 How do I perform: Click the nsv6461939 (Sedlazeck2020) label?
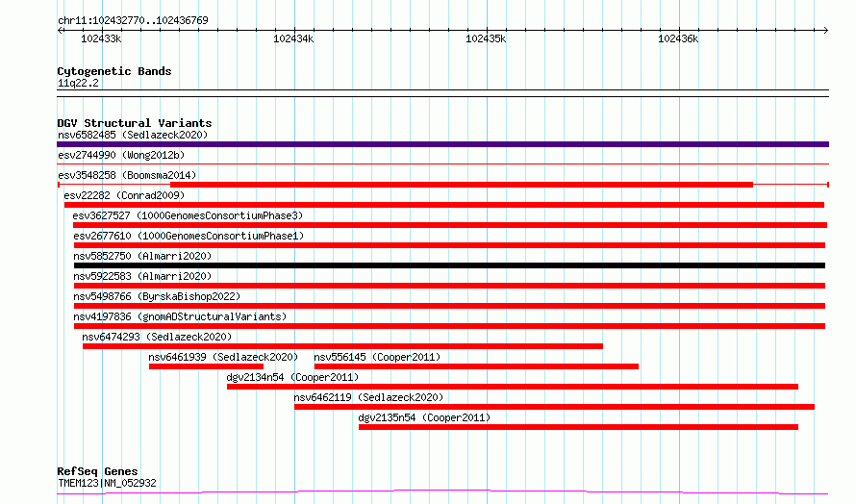coord(223,357)
